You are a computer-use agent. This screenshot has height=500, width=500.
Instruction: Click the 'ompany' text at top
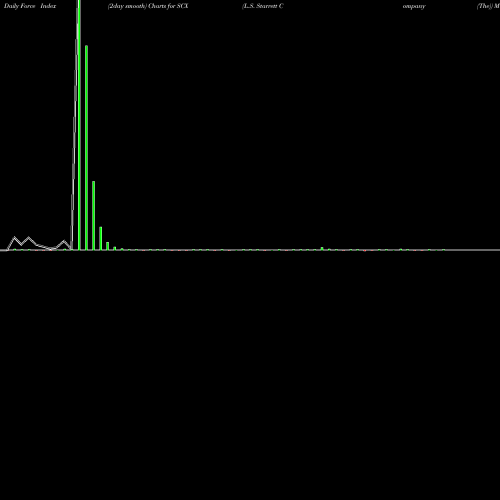tap(414, 6)
